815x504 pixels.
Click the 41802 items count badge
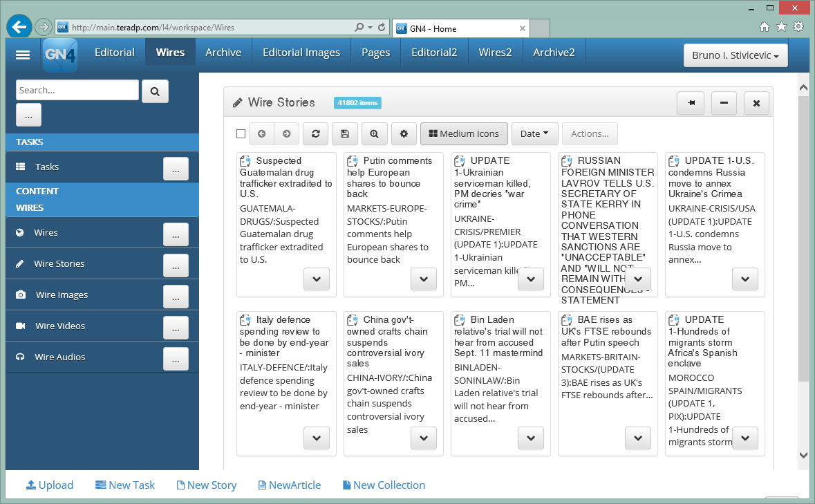tap(357, 103)
